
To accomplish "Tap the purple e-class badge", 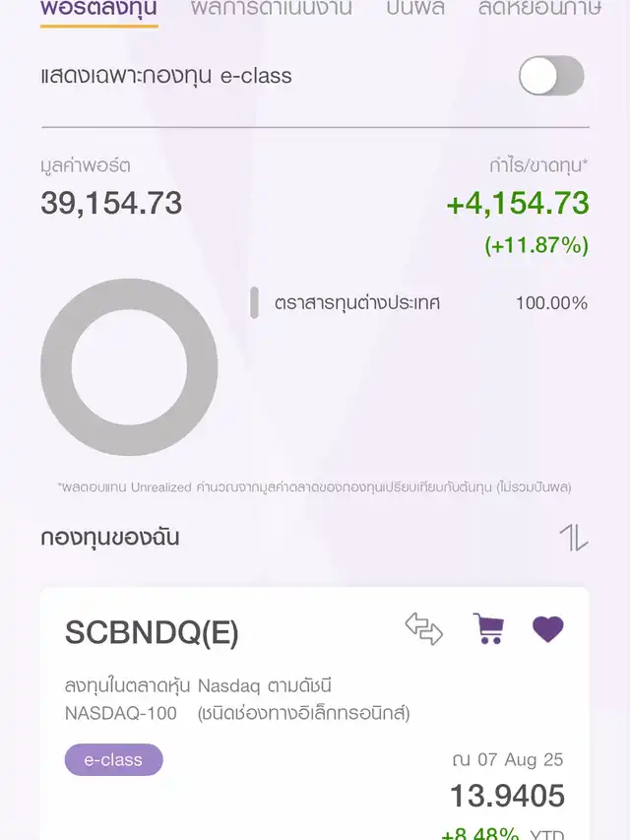I will click(x=113, y=759).
